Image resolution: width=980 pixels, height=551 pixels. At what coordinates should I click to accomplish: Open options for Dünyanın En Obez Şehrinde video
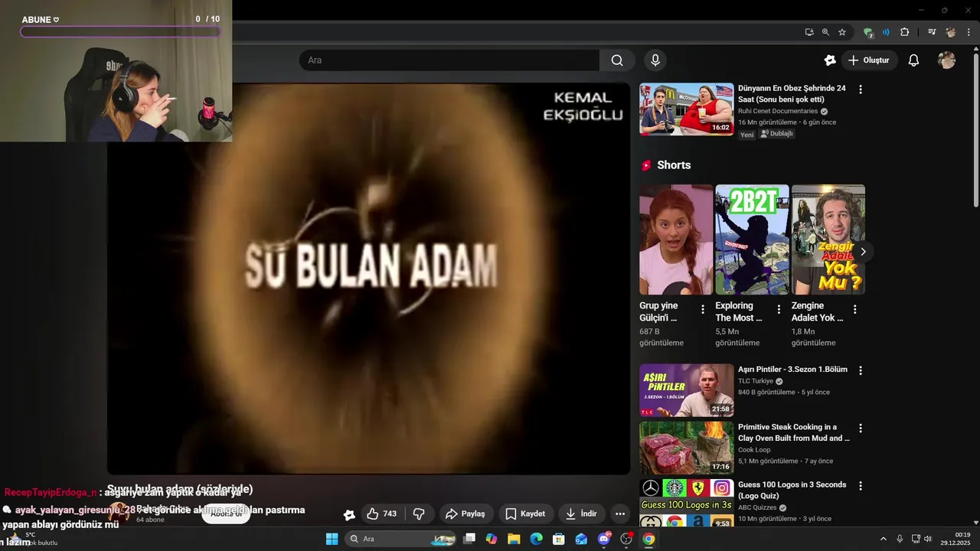coord(861,90)
